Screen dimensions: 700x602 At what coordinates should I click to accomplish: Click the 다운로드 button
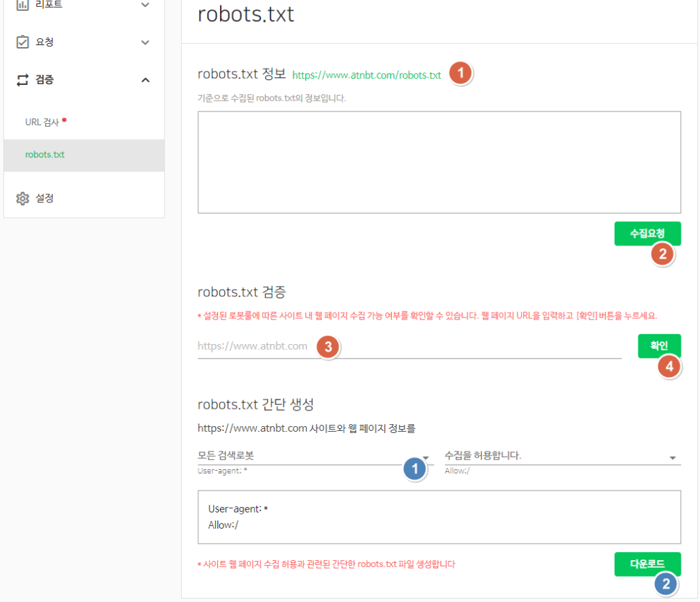[x=647, y=564]
